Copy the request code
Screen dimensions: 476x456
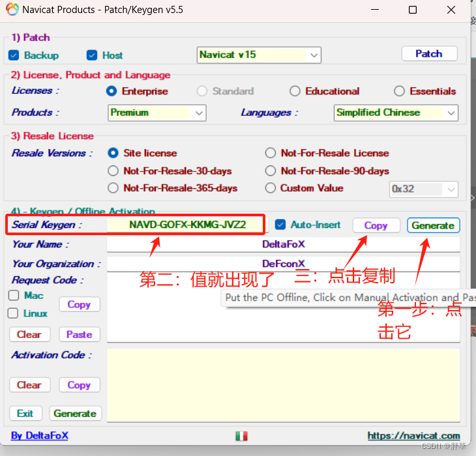[x=80, y=304]
